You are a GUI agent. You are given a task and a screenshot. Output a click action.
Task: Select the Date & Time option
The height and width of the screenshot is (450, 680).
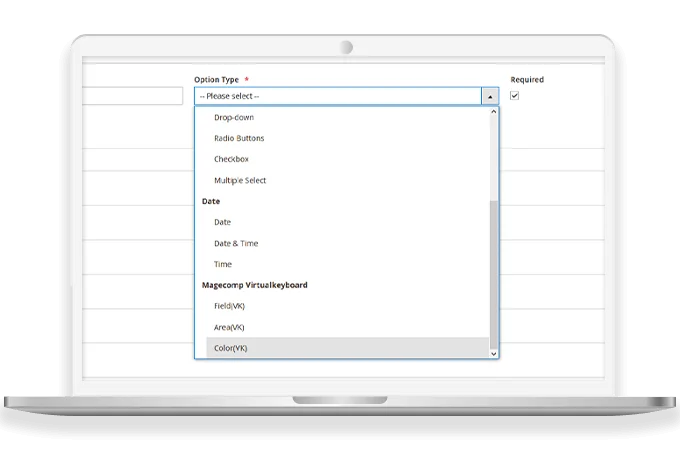coord(236,243)
